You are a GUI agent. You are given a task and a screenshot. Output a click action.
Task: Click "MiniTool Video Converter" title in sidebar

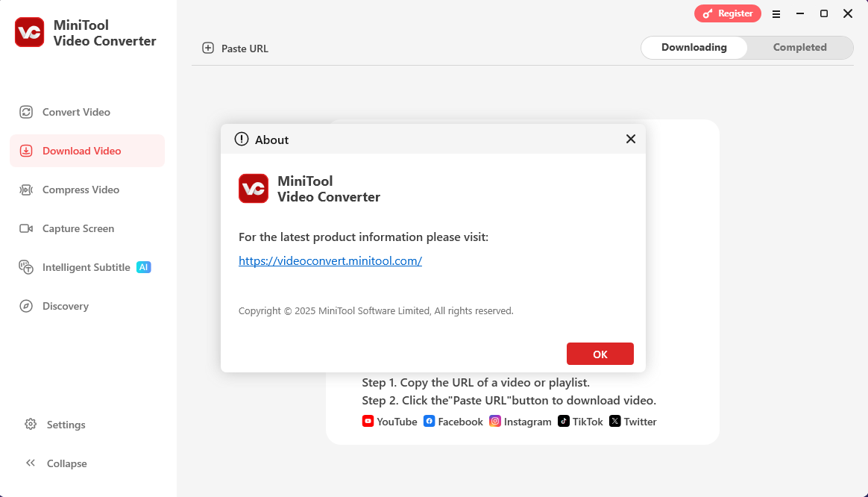(x=104, y=33)
